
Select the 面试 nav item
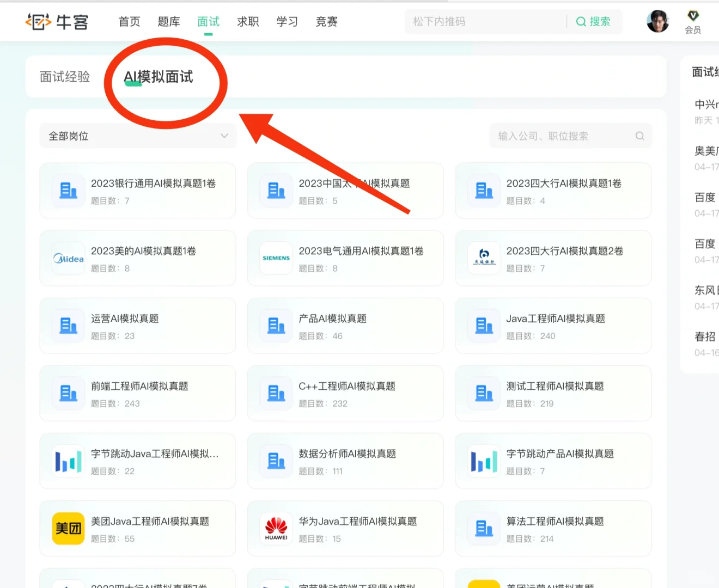click(x=208, y=22)
